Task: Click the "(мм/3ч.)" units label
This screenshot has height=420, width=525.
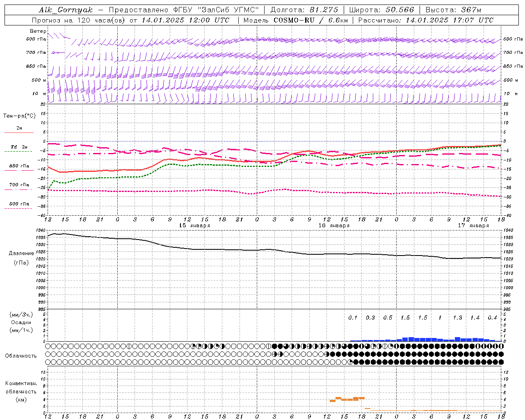Action: point(21,315)
